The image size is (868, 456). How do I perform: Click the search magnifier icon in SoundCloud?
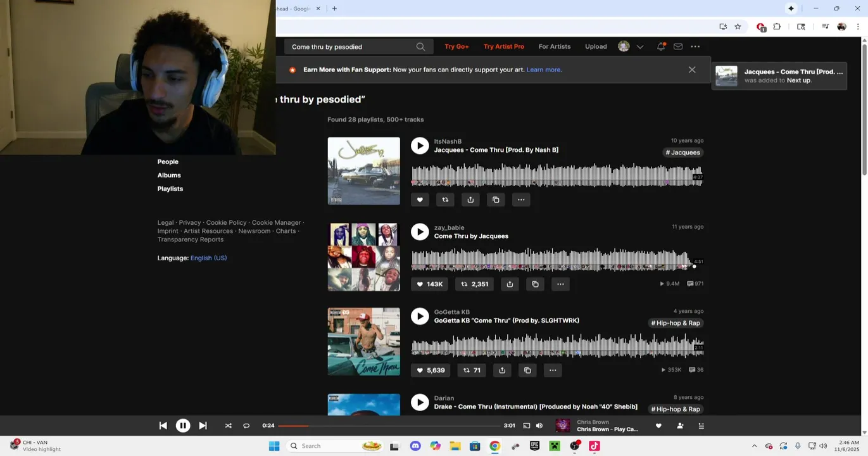[420, 47]
